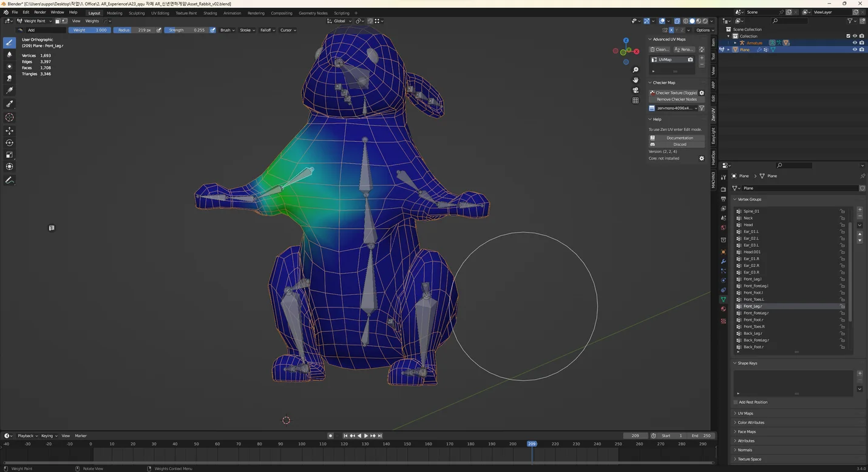Open the Output properties printer icon
The image size is (868, 472).
tap(723, 199)
